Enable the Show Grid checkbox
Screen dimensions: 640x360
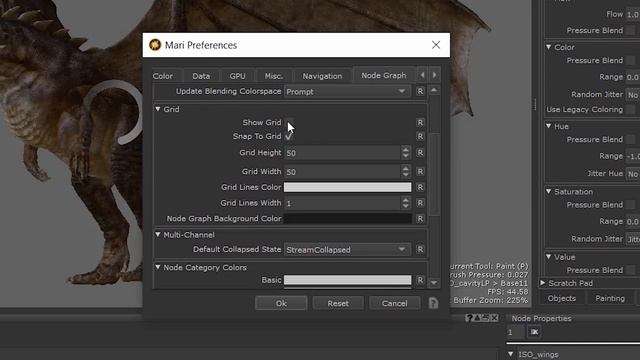click(289, 122)
